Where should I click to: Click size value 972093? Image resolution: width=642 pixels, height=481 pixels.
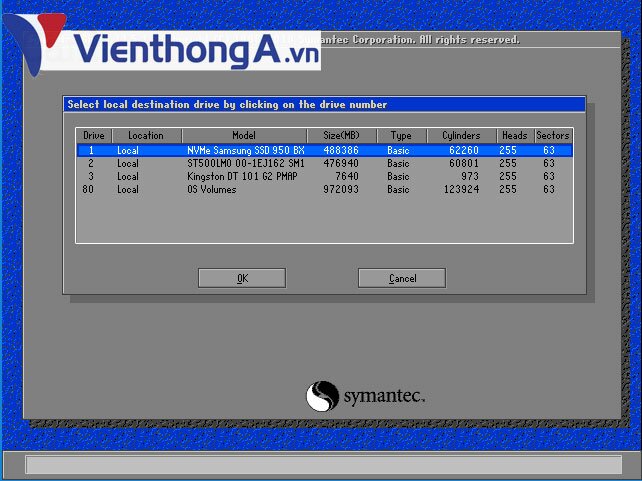341,190
